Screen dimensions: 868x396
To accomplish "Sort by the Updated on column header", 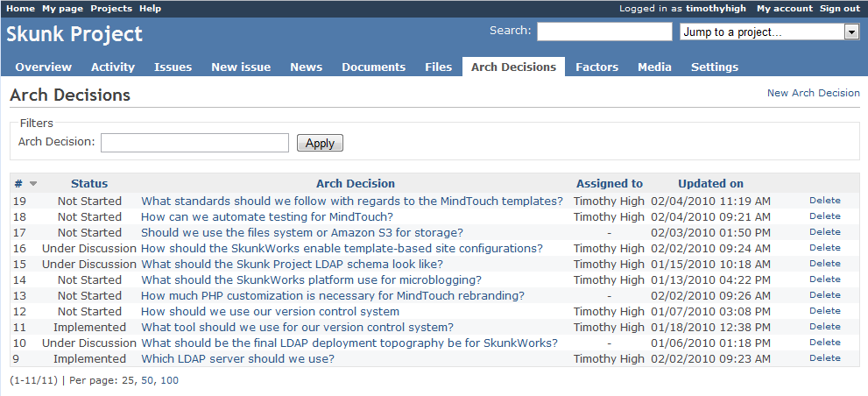I will click(x=711, y=183).
